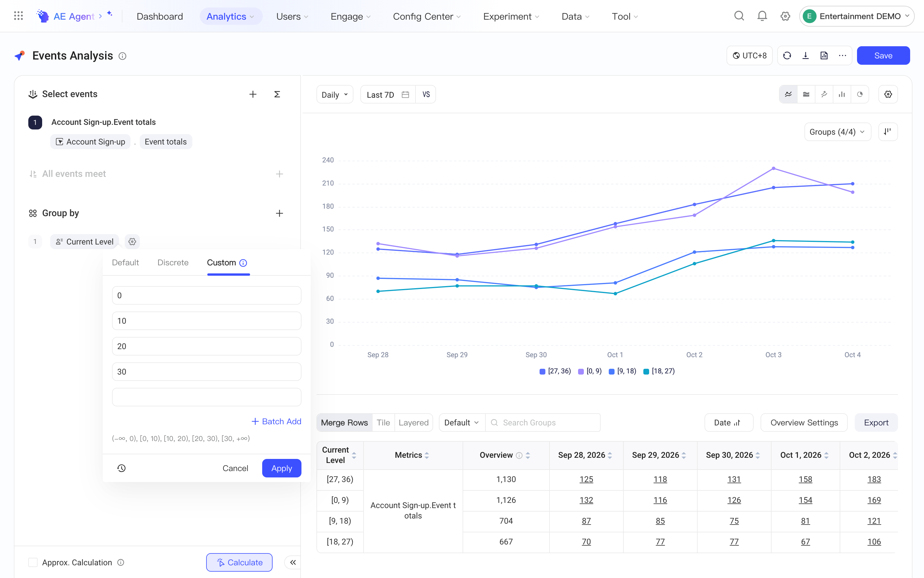
Task: Open the Groups (4/4) dropdown
Action: [838, 132]
